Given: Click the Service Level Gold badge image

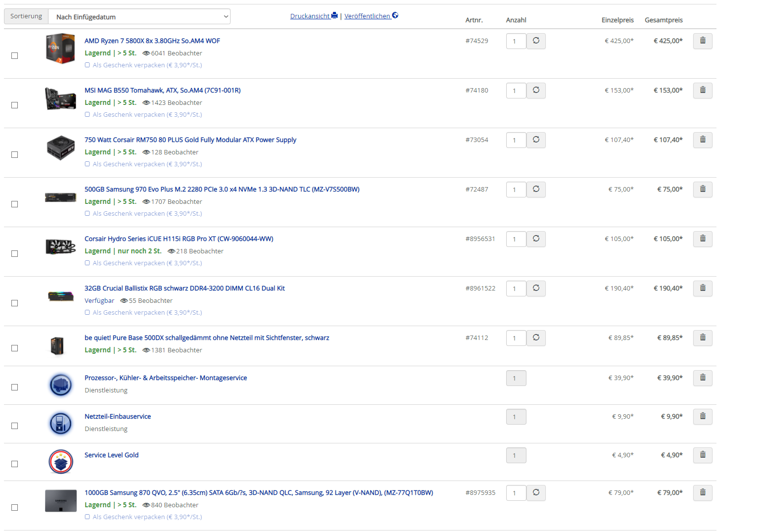Looking at the screenshot, I should (x=61, y=462).
